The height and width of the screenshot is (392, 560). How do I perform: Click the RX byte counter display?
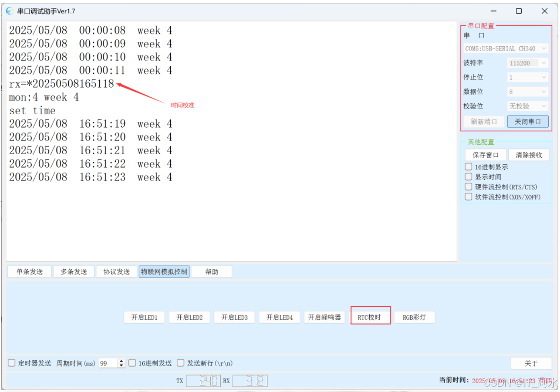tap(250, 381)
